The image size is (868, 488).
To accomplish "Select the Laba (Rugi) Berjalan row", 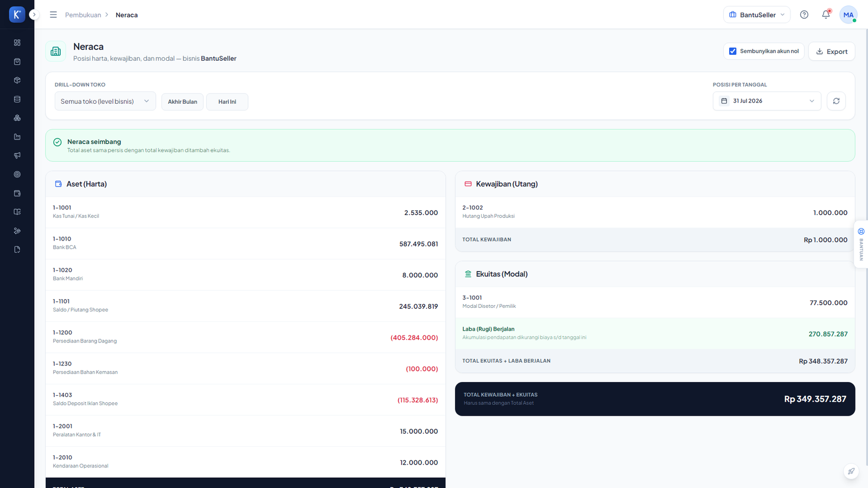I will (655, 333).
